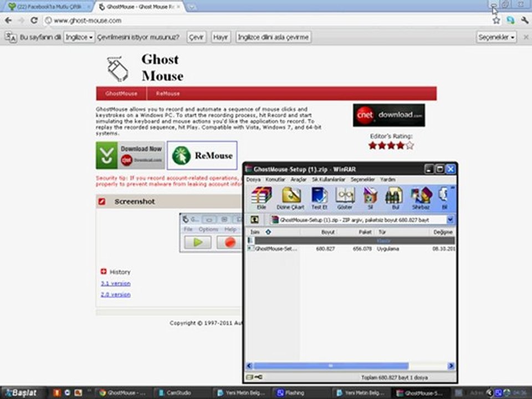Click the Chrome reload page icon

click(x=34, y=21)
